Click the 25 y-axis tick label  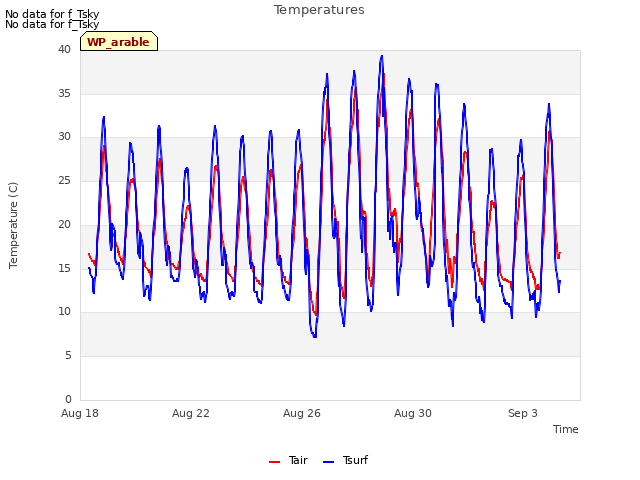coord(64,180)
